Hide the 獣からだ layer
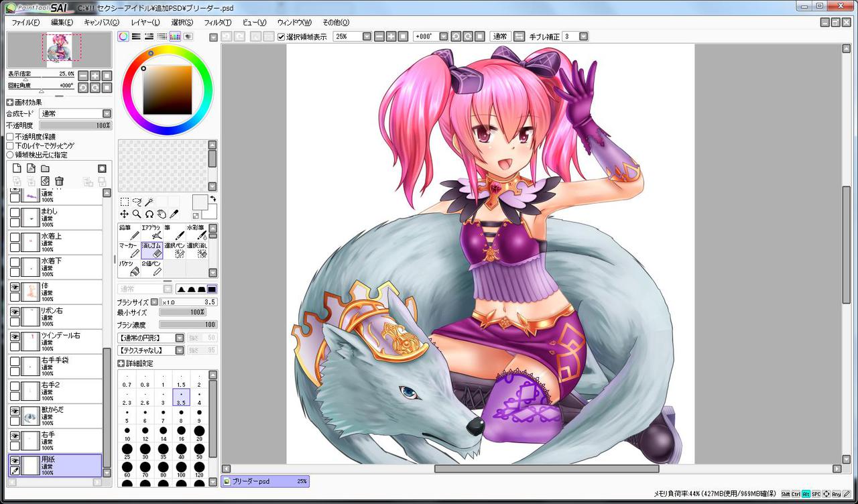The width and height of the screenshot is (858, 504). [15, 410]
